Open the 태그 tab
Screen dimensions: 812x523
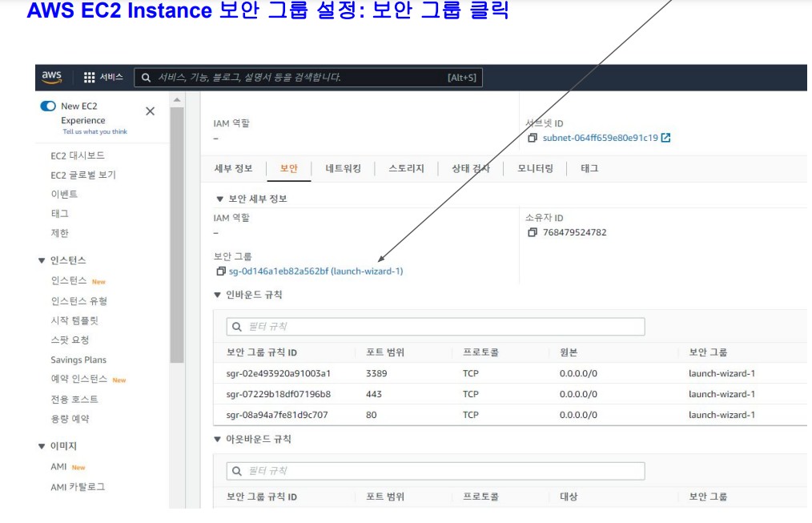click(589, 168)
